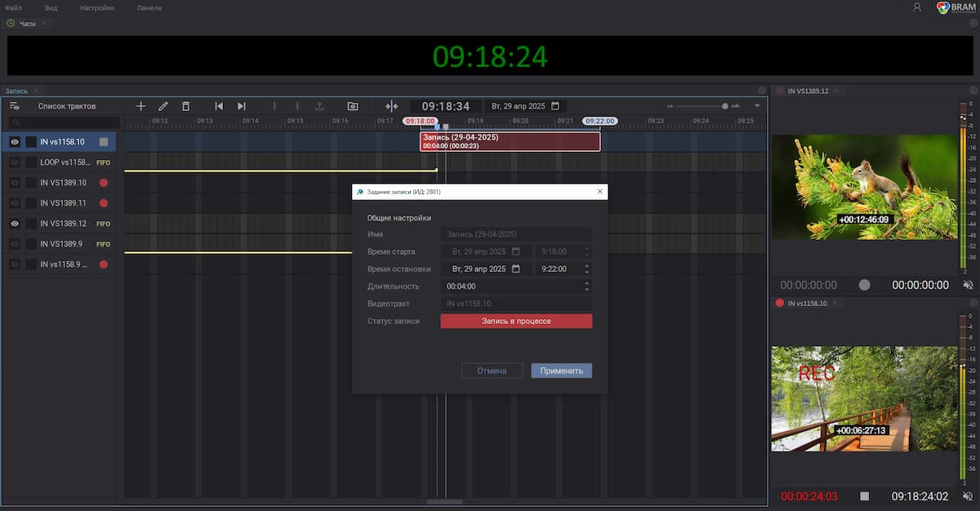Viewport: 980px width, 511px height.
Task: Open stop date calendar icon in dialog
Action: pos(516,269)
